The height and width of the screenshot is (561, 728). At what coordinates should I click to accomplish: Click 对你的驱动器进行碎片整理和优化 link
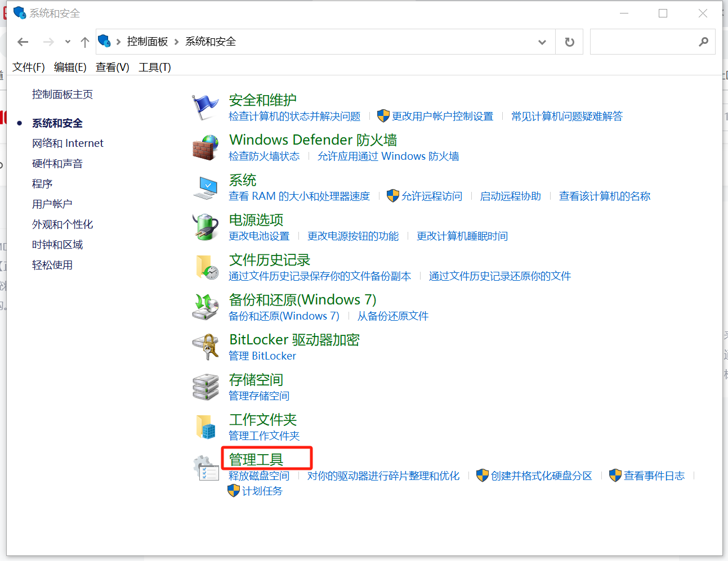[383, 476]
